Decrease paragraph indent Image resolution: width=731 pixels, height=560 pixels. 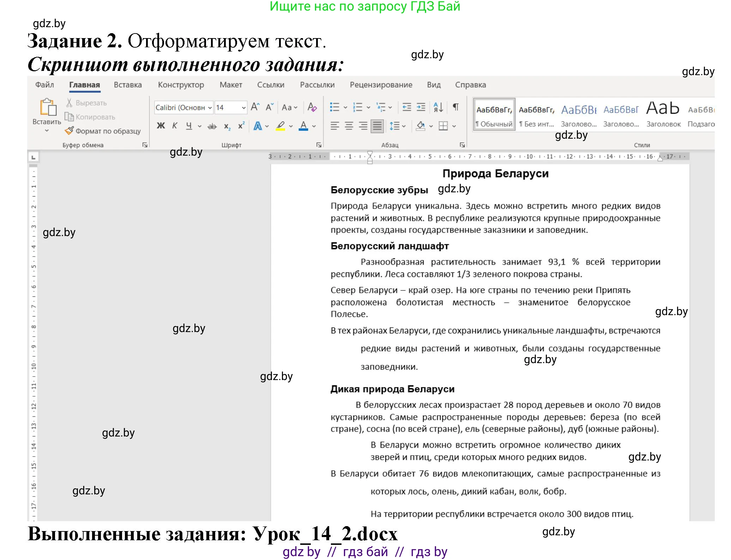[x=407, y=107]
